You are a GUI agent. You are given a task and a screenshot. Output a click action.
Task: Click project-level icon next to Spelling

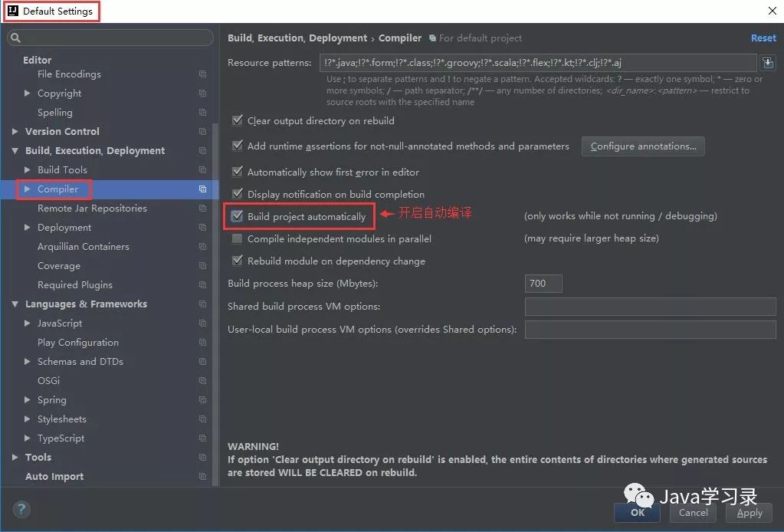tap(202, 113)
